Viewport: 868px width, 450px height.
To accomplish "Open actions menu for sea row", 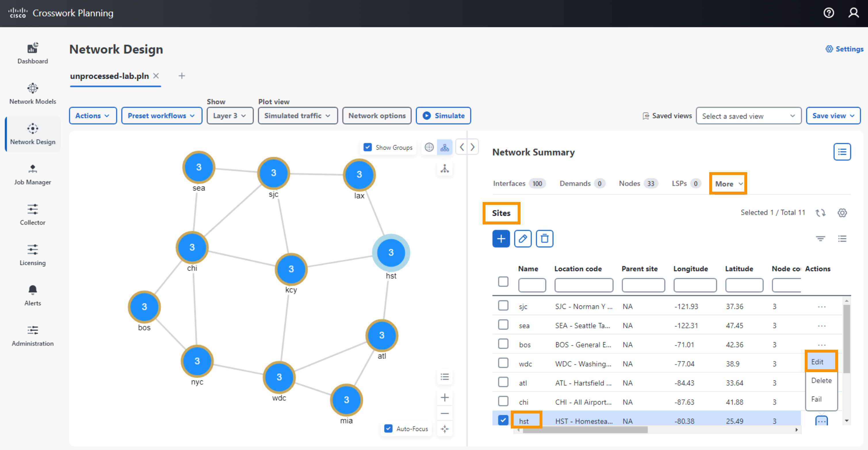I will click(821, 326).
